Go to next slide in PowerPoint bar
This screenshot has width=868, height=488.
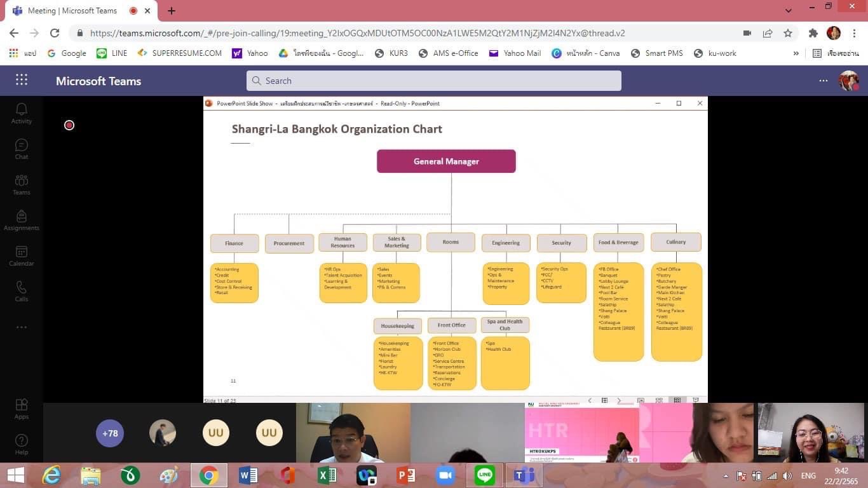(x=619, y=400)
